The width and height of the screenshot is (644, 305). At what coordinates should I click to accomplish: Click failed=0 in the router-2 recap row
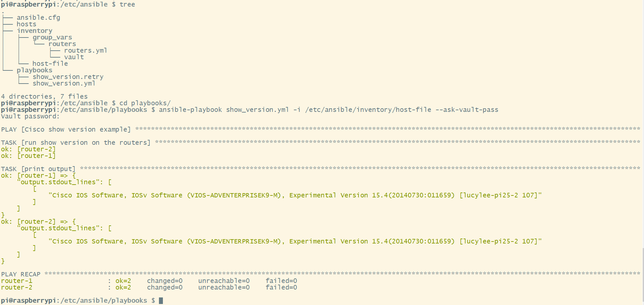click(x=281, y=288)
